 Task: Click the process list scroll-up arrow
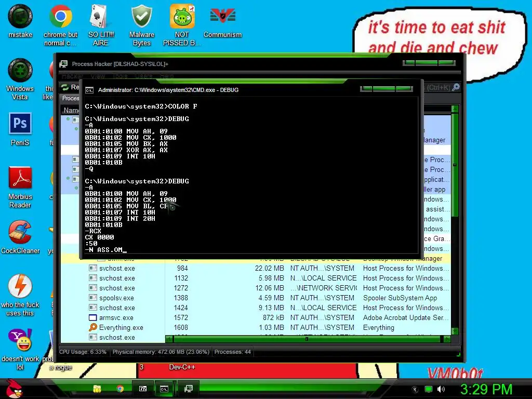click(x=455, y=109)
